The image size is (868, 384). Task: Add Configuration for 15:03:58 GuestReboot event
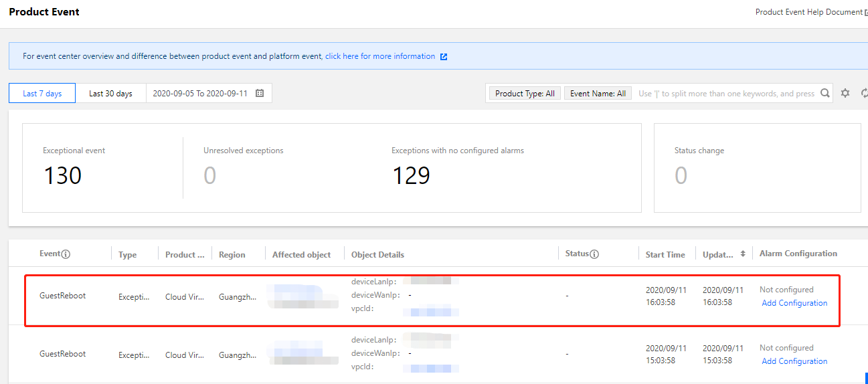(794, 361)
